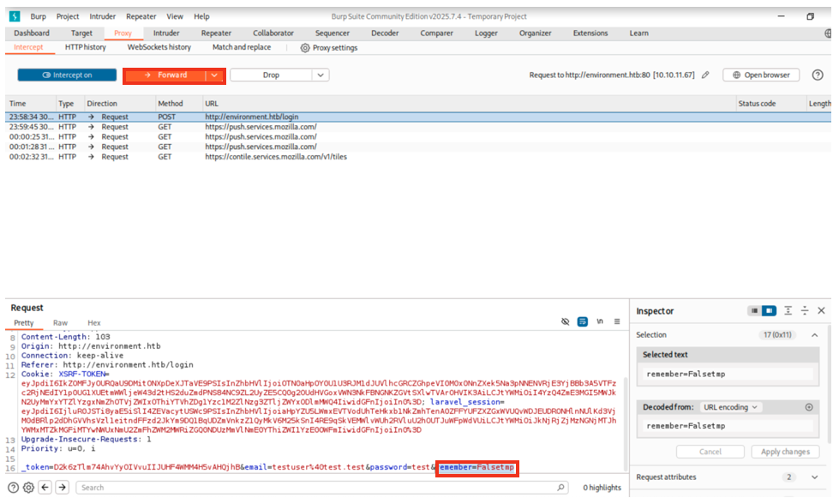Click the Open browser button
Screen dimensions: 839x504
761,75
